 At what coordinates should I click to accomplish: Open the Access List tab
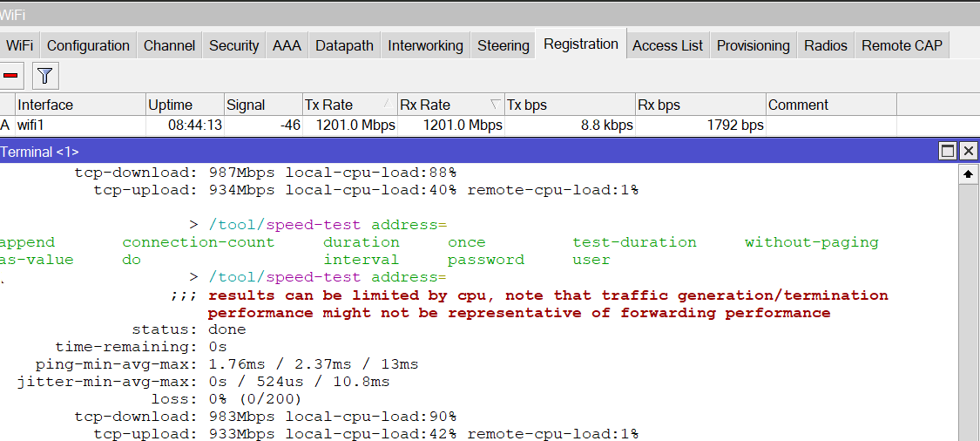pyautogui.click(x=667, y=45)
